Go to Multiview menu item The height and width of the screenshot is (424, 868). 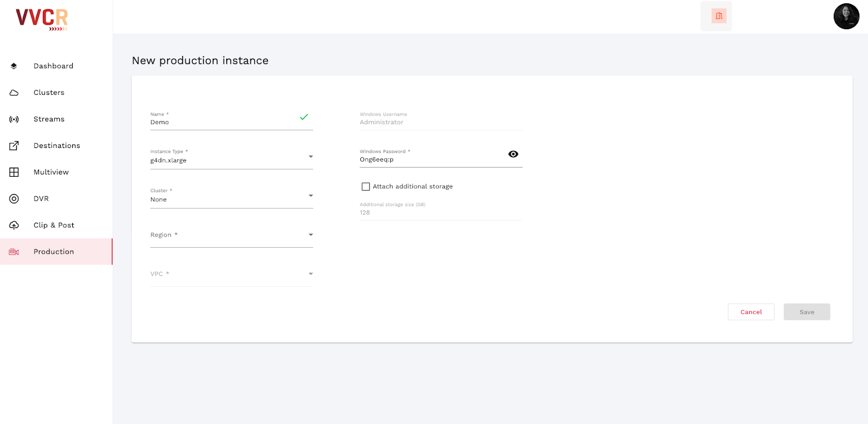point(56,172)
